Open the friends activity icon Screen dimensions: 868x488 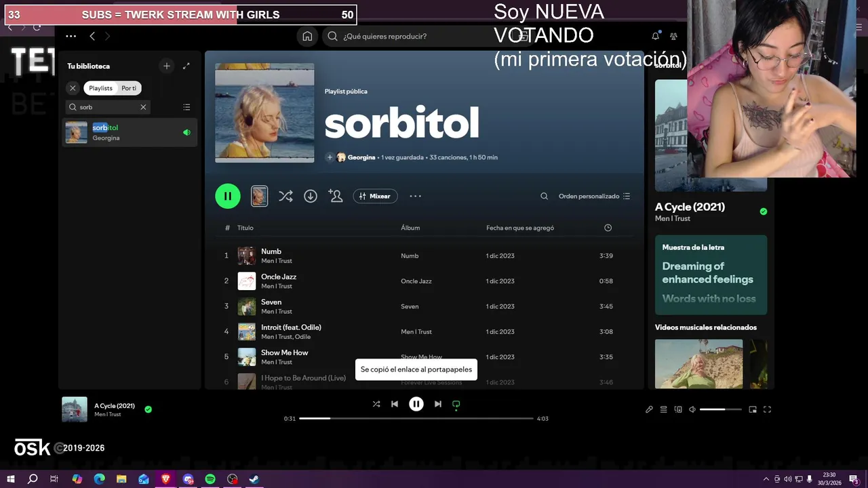[673, 36]
